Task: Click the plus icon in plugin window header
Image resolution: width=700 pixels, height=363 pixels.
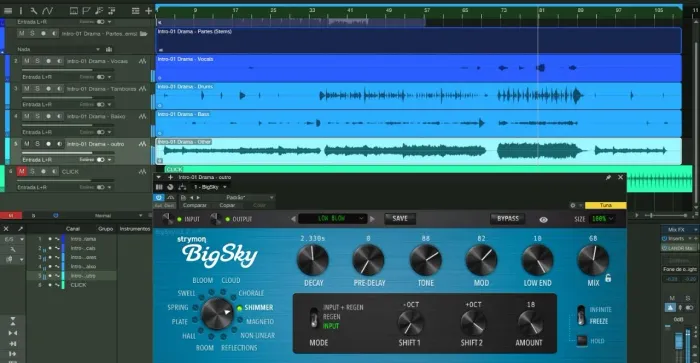Action: 170,177
